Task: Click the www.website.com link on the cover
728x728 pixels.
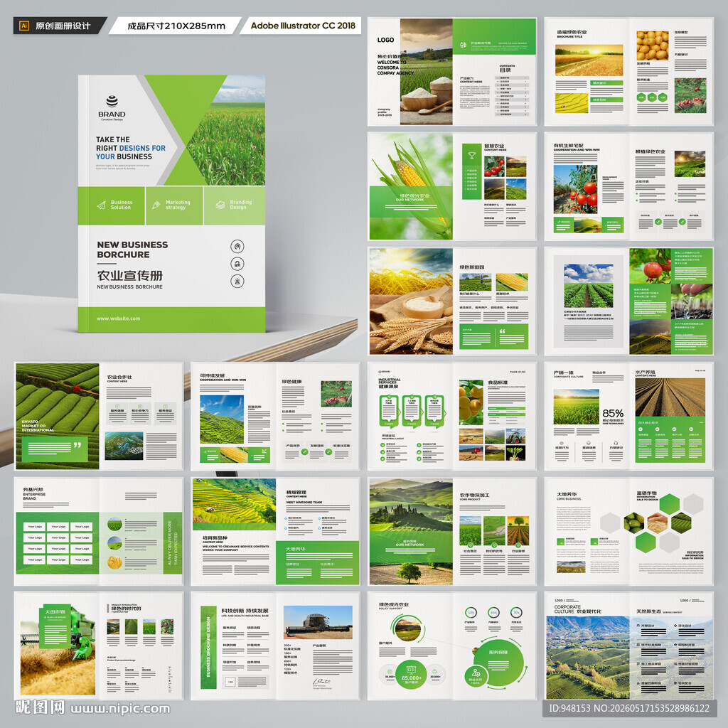Action: pos(119,318)
